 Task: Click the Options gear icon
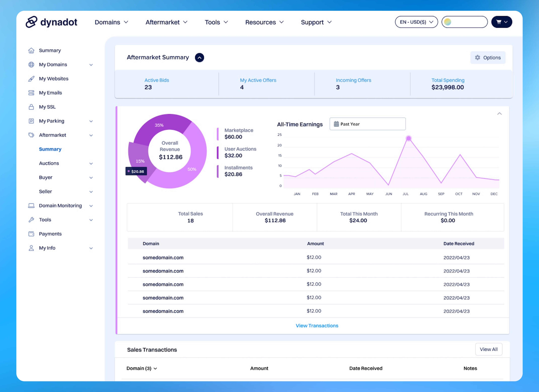click(477, 57)
